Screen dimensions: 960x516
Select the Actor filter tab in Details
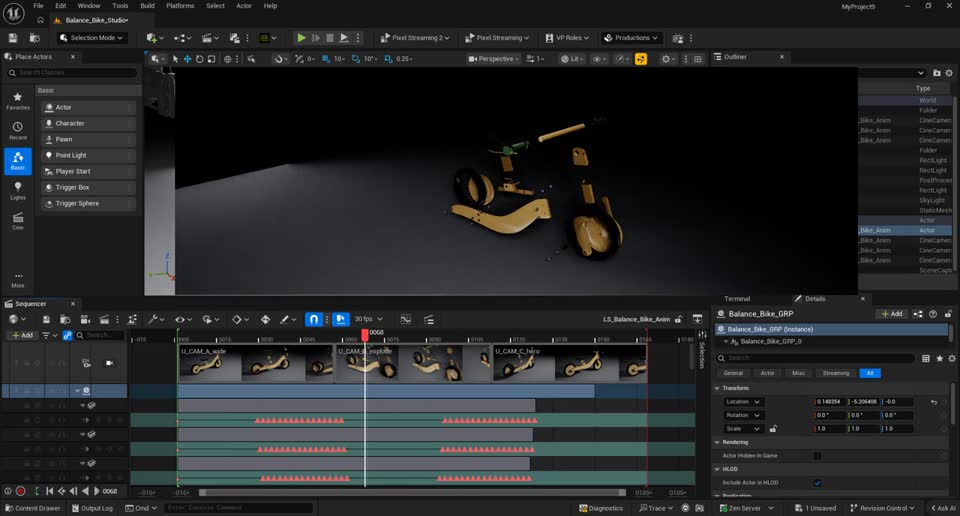click(767, 373)
